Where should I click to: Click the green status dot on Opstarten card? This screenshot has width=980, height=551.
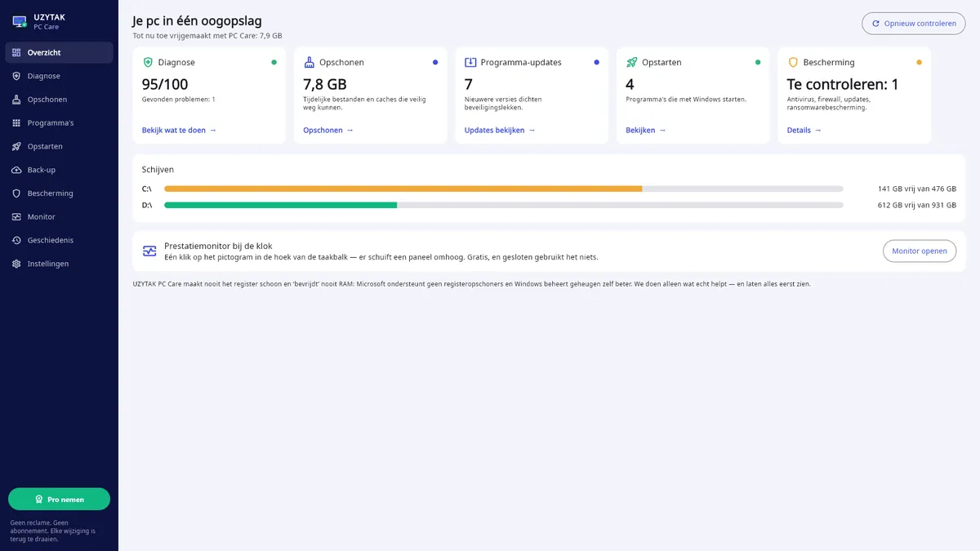(758, 62)
